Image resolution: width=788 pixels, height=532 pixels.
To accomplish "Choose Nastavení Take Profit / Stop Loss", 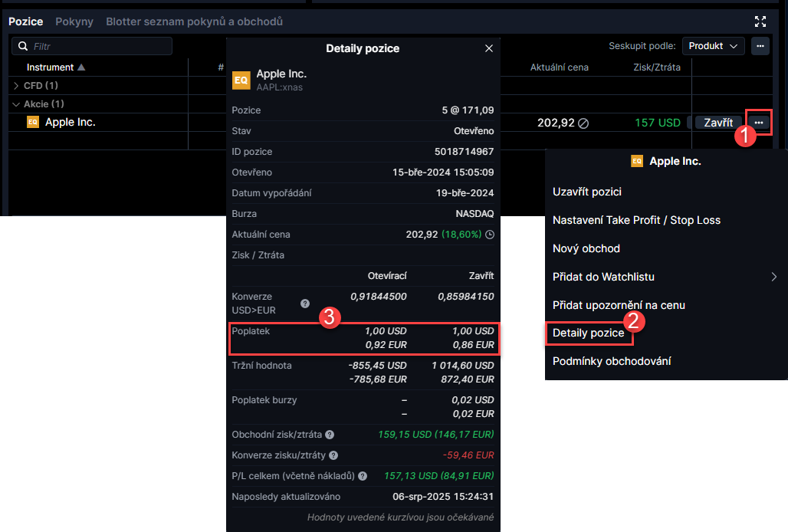I will pos(636,220).
